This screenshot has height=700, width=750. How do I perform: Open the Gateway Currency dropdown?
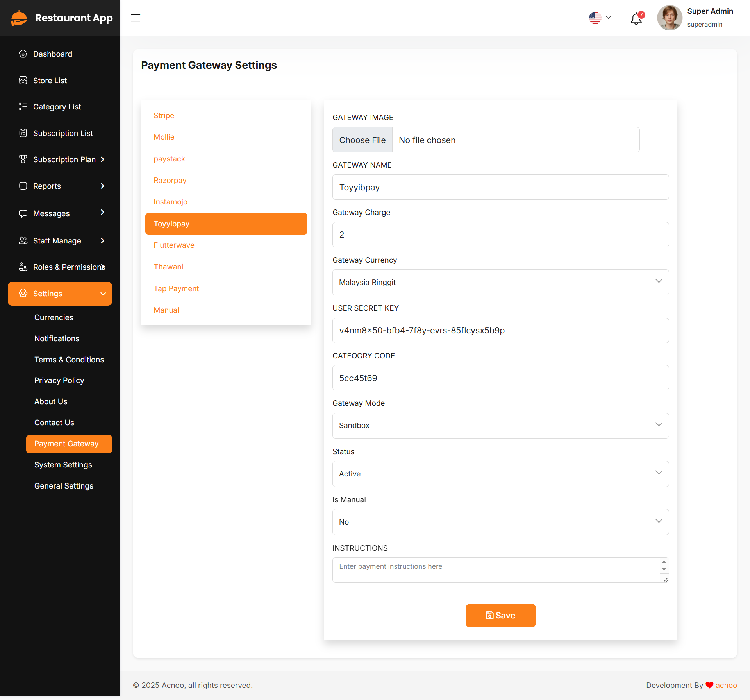tap(500, 282)
